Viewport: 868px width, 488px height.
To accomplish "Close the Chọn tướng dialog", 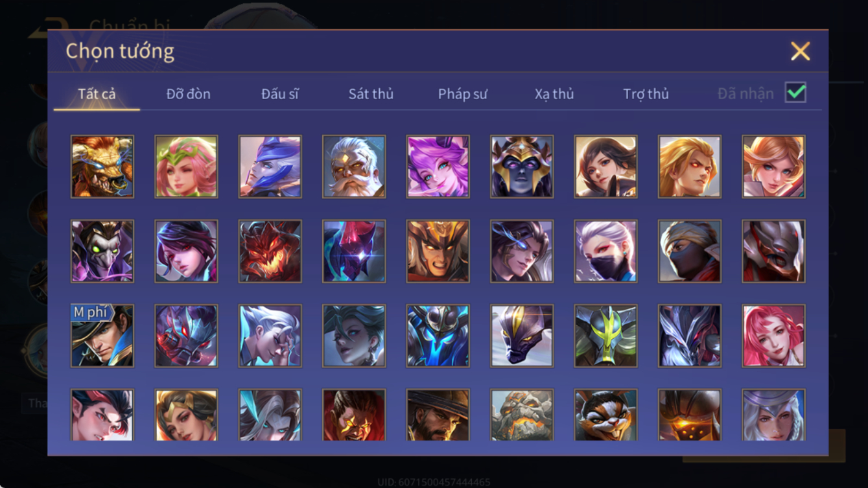I will 801,51.
